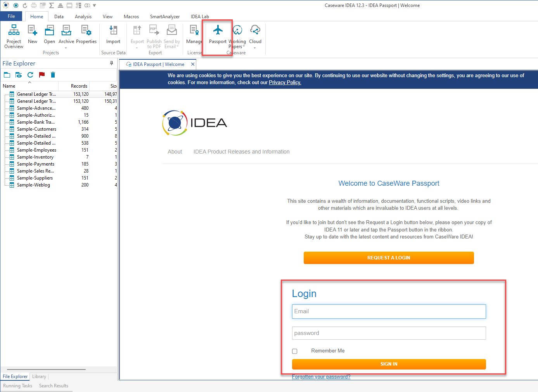Switch to the Data ribbon tab

coord(59,17)
